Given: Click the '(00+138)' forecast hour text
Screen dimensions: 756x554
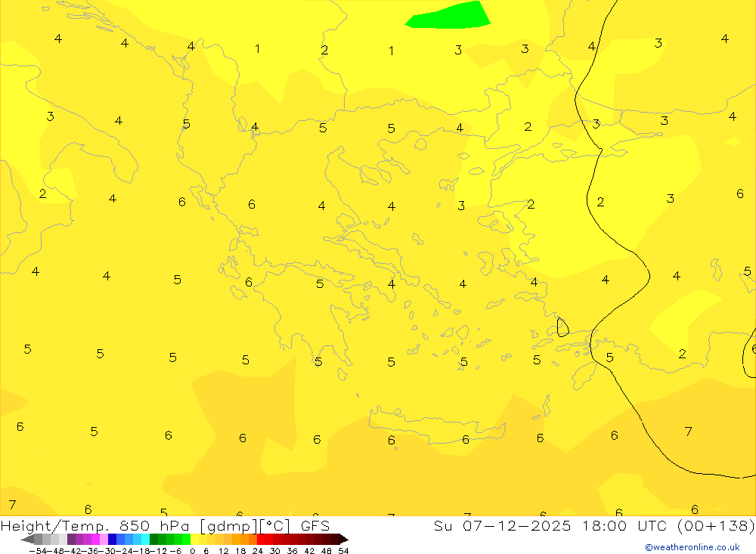Looking at the screenshot, I should 716,526.
